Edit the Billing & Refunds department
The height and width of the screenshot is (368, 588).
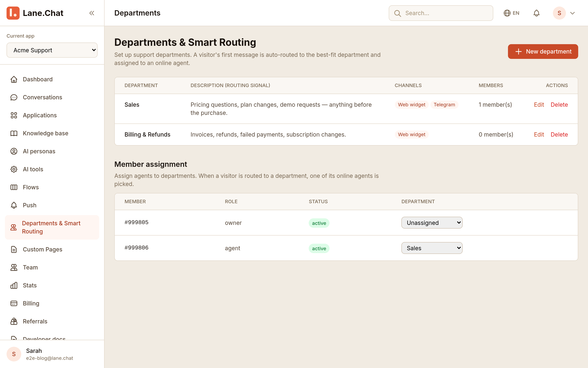pyautogui.click(x=539, y=135)
